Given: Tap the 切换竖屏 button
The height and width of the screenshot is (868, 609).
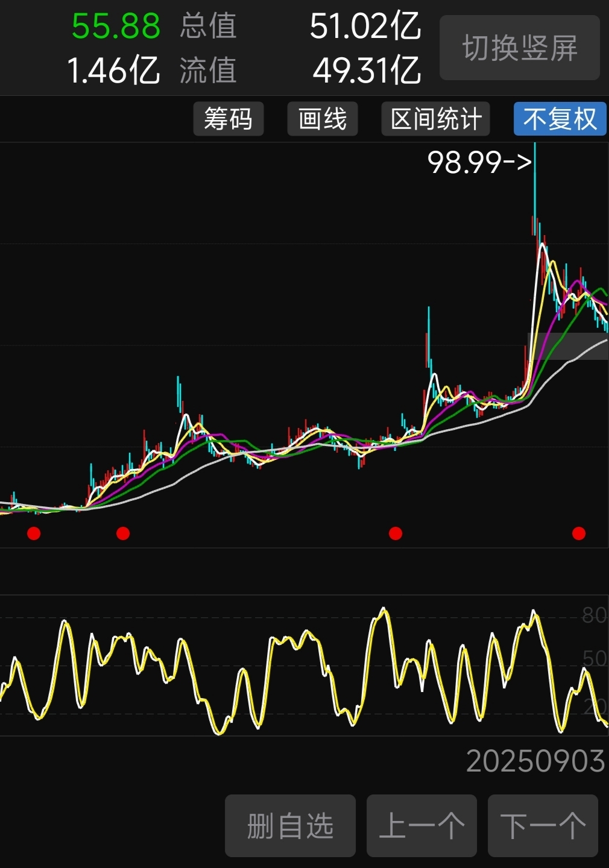Looking at the screenshot, I should click(520, 48).
